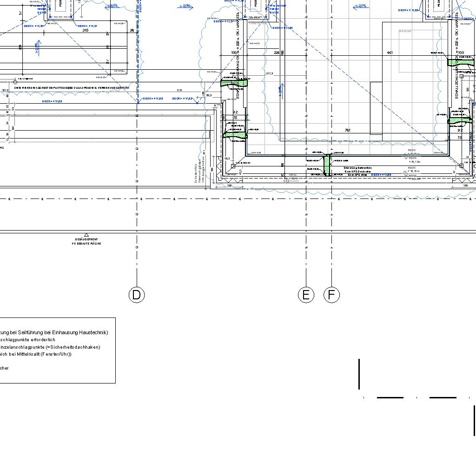
Task: Click the blue slope arrow pointing upward at left
Action: (38, 48)
